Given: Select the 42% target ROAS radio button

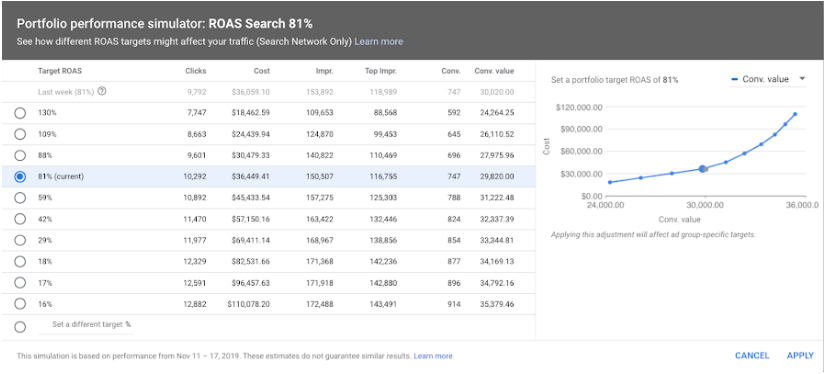Looking at the screenshot, I should coord(20,219).
